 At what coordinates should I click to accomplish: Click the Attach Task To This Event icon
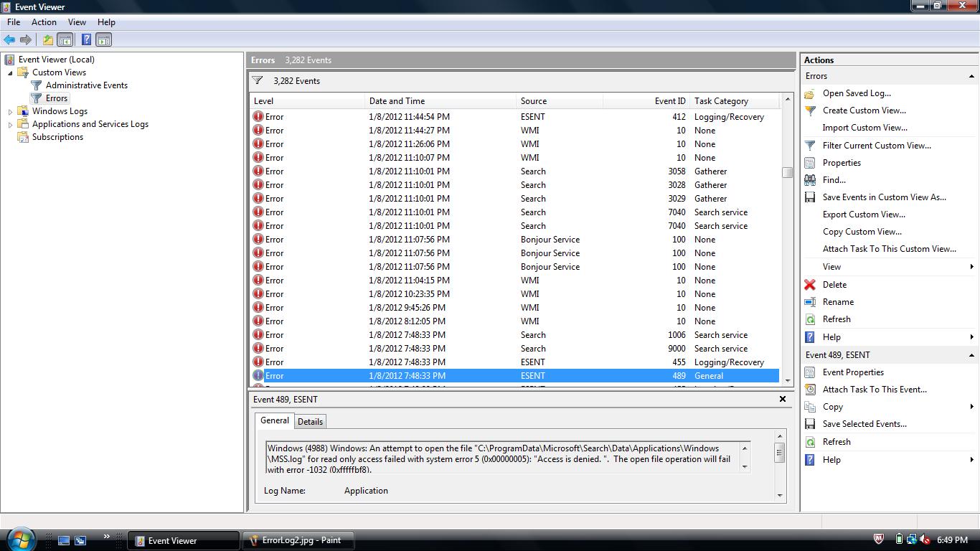[810, 390]
